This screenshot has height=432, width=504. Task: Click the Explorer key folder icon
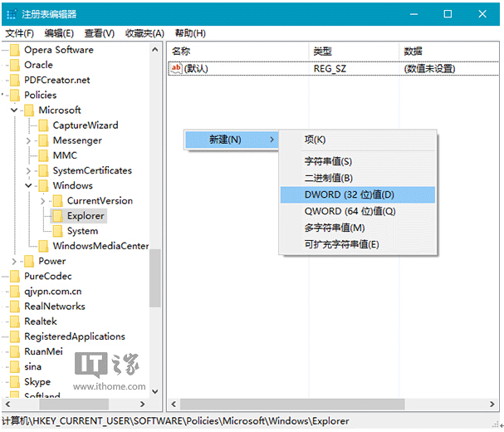click(58, 216)
